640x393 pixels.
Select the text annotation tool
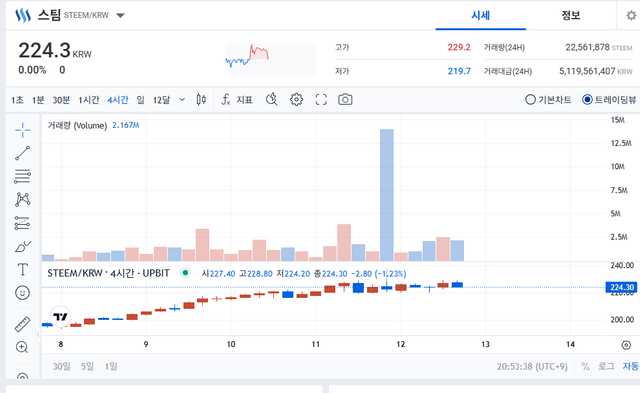(22, 270)
